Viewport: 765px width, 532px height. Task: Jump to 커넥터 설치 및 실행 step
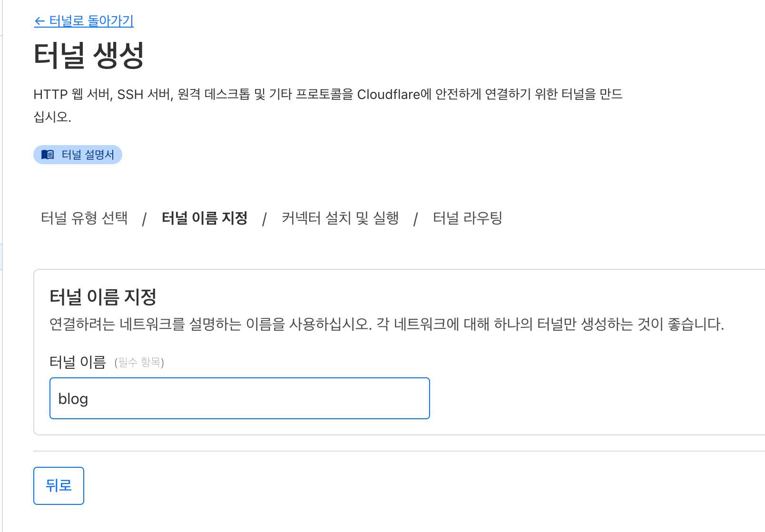(340, 218)
